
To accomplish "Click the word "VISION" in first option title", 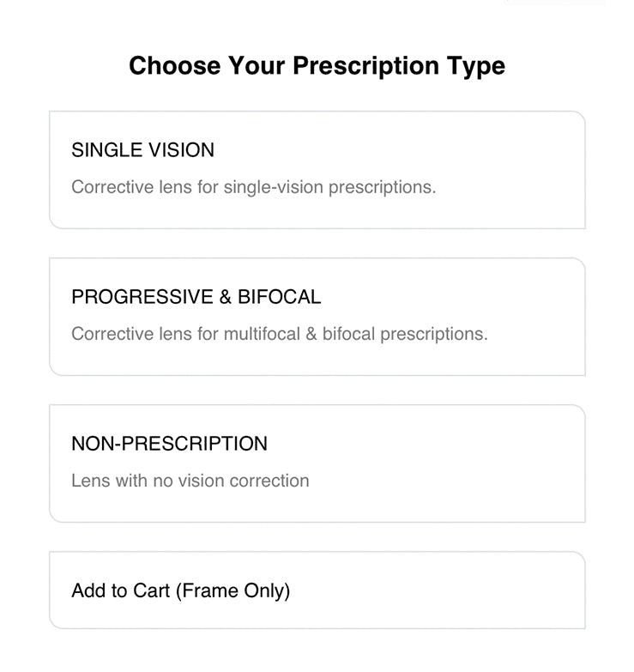I will (x=180, y=150).
